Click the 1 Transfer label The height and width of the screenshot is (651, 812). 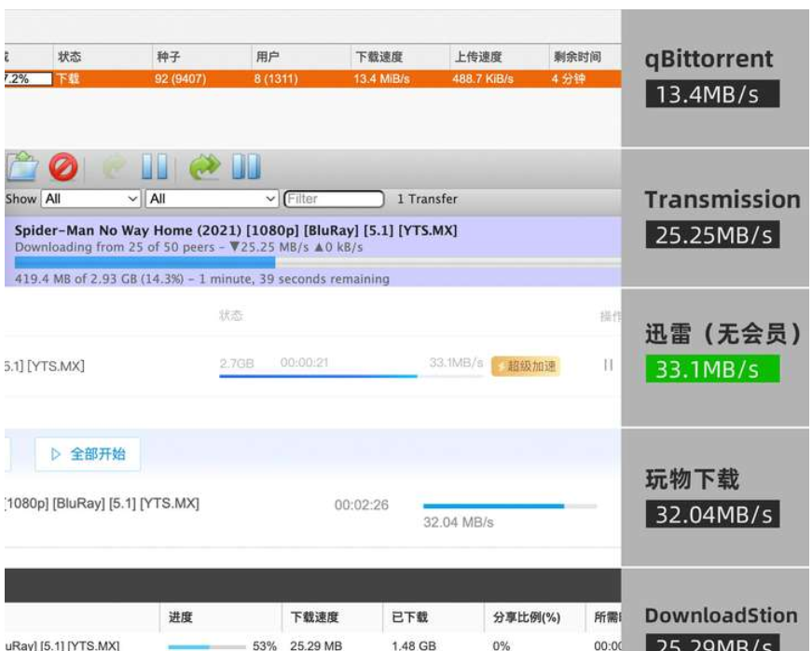click(427, 199)
